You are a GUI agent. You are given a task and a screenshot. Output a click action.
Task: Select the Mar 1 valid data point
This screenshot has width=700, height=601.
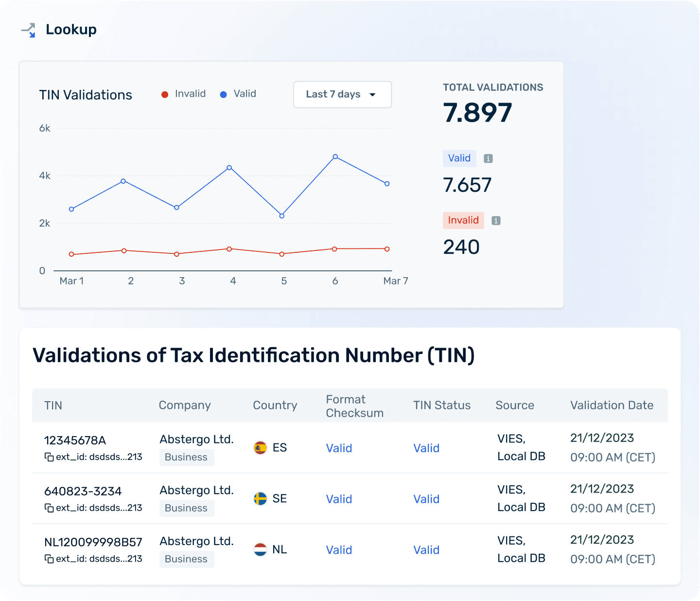71,209
